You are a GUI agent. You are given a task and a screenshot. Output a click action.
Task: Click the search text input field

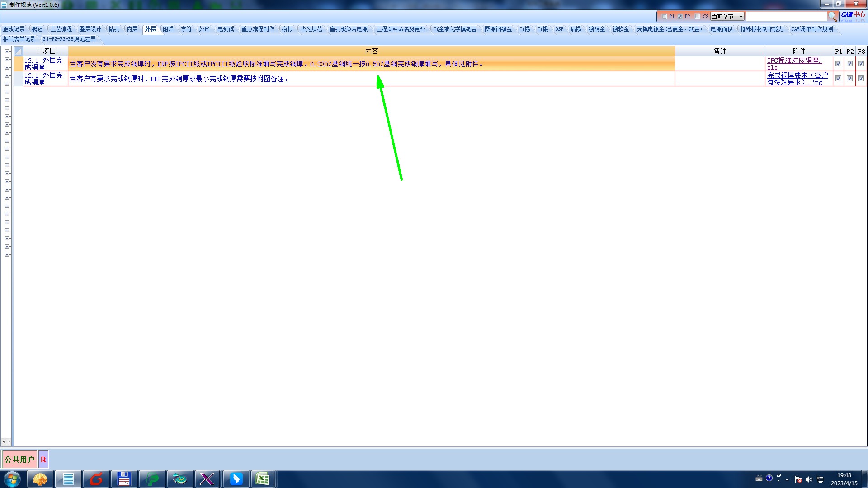pos(786,16)
